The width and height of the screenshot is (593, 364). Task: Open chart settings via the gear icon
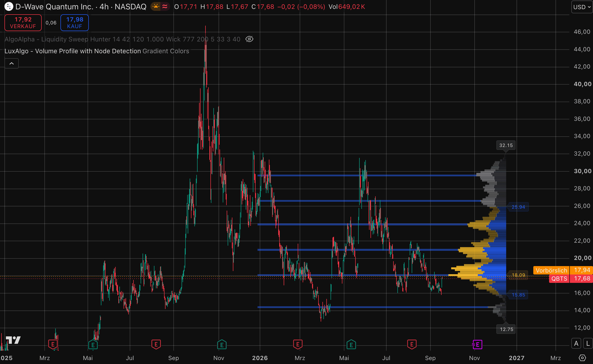pyautogui.click(x=582, y=358)
